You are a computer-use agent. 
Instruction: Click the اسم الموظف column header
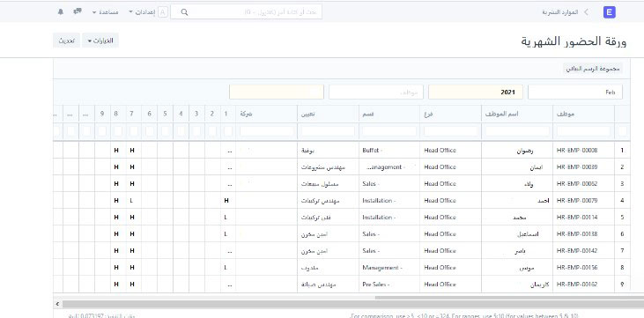click(x=517, y=114)
